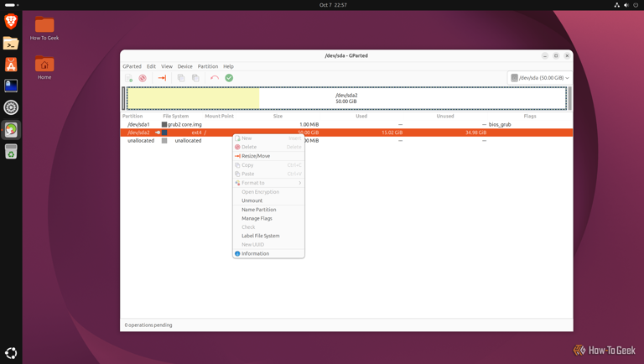Open the clock showing Oct 7 22:57

click(x=333, y=5)
